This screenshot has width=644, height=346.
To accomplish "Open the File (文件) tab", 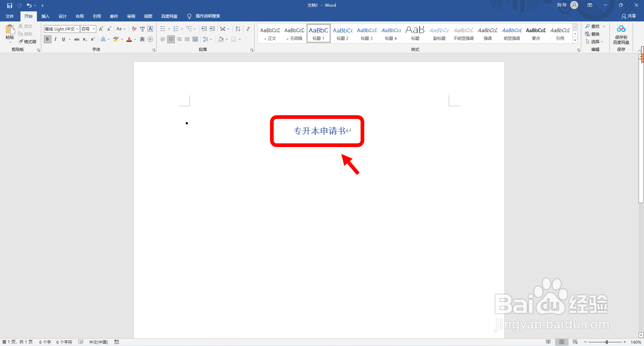I will tap(10, 16).
